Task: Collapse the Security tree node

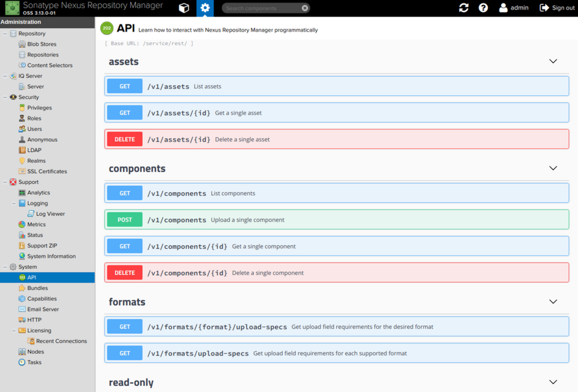Action: [x=5, y=97]
